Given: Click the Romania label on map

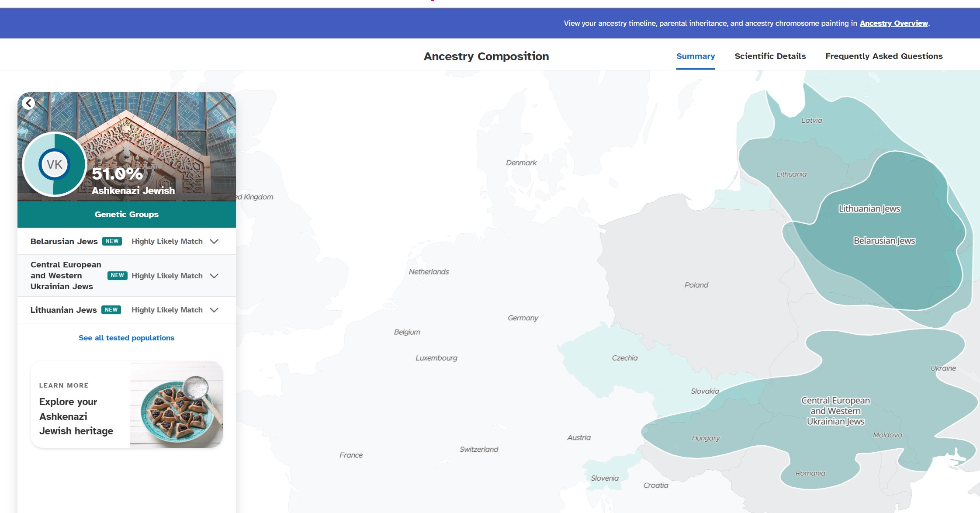Looking at the screenshot, I should (x=810, y=473).
